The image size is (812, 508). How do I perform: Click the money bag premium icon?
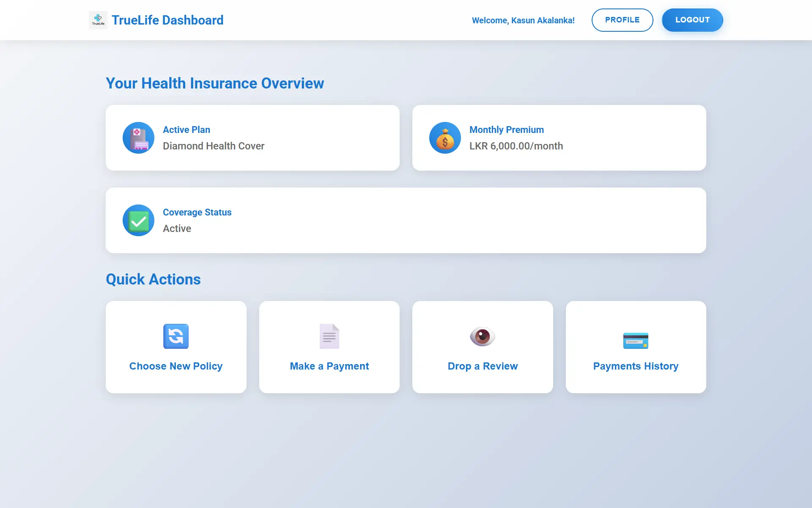[445, 138]
